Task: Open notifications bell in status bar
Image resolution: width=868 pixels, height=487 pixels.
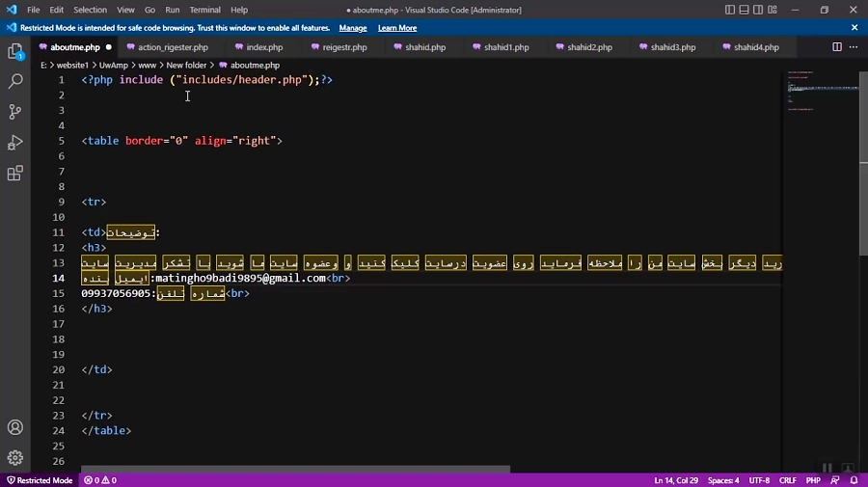Action: click(854, 480)
